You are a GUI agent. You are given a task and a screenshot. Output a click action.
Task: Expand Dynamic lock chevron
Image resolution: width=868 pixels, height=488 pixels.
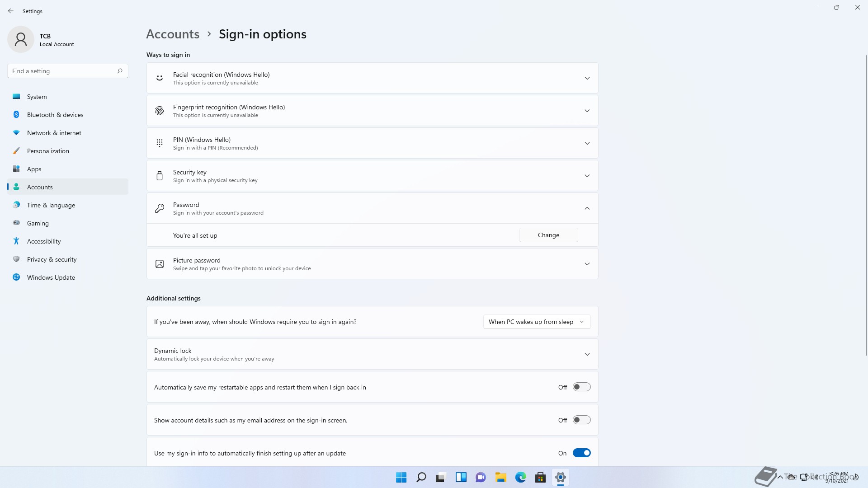point(587,354)
